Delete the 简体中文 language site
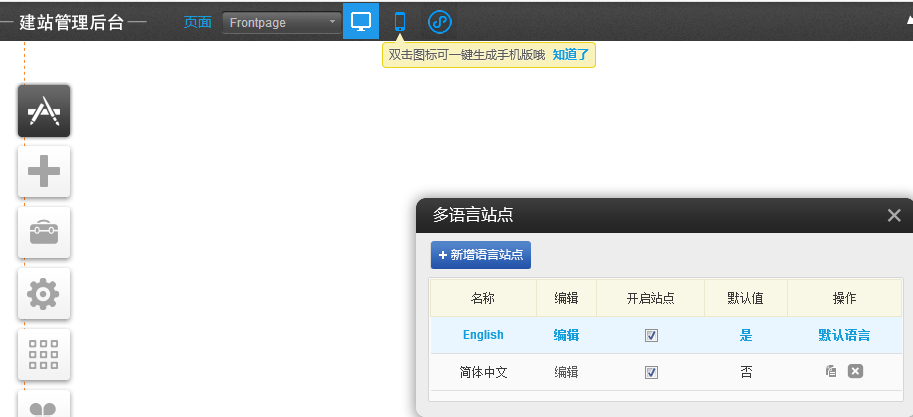The width and height of the screenshot is (913, 417). (855, 371)
